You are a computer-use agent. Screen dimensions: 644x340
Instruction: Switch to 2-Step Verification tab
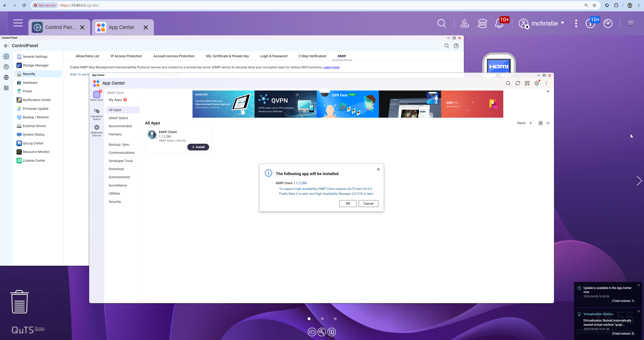312,56
